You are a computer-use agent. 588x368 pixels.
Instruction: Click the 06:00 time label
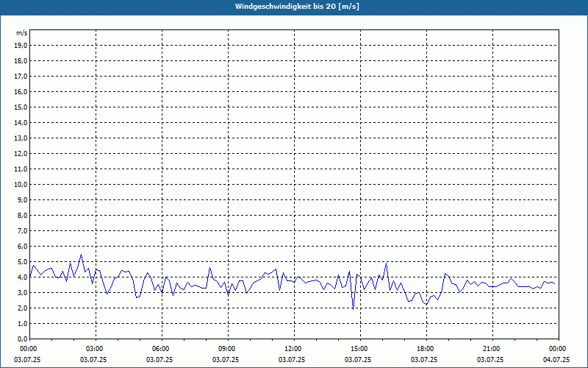(x=159, y=349)
